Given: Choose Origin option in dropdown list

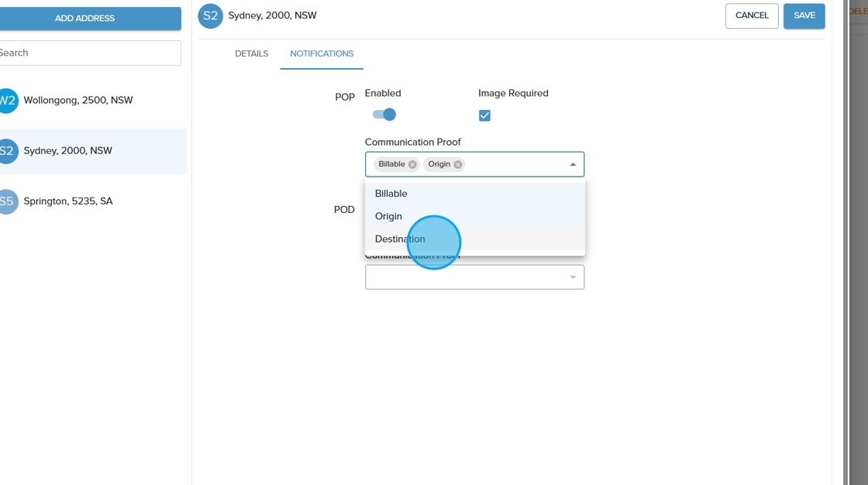Looking at the screenshot, I should point(389,216).
